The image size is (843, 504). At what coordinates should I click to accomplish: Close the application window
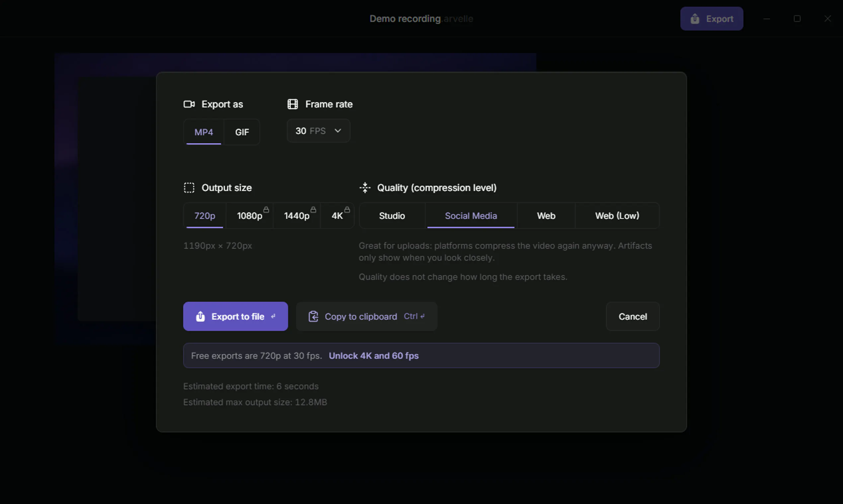coord(828,19)
